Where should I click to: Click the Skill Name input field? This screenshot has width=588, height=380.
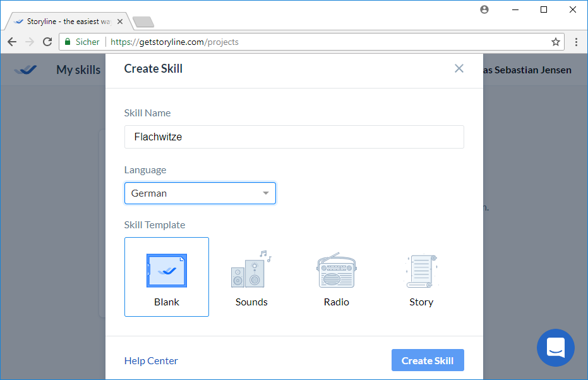tap(294, 137)
